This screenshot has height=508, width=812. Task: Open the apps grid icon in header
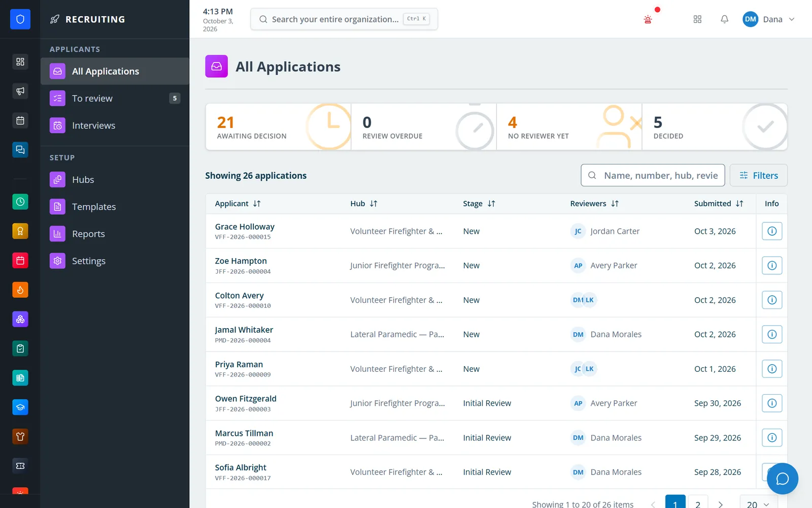(x=697, y=19)
